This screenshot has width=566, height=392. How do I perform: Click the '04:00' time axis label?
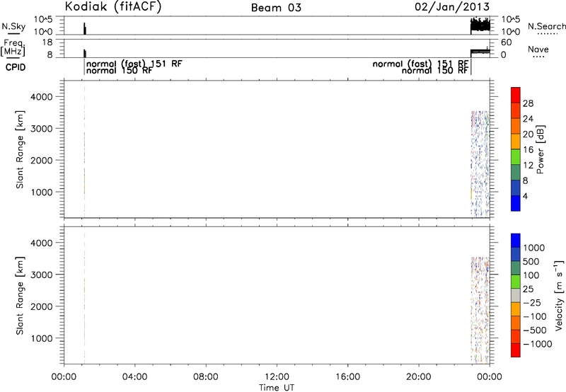coord(134,377)
